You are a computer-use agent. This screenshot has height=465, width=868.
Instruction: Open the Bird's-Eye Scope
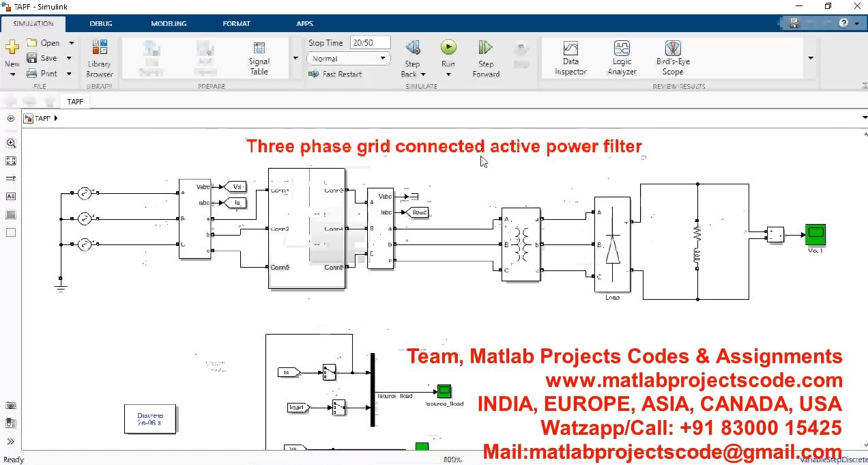pyautogui.click(x=673, y=58)
